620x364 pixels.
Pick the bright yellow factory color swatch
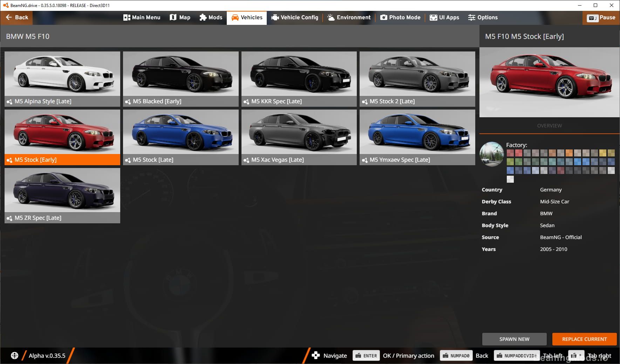point(603,153)
